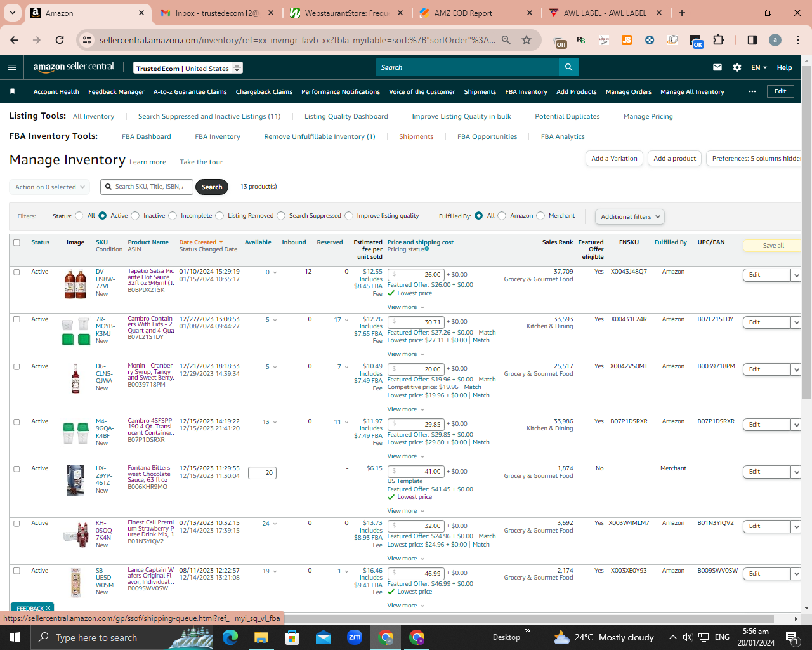Select the All status radio button

[79, 216]
